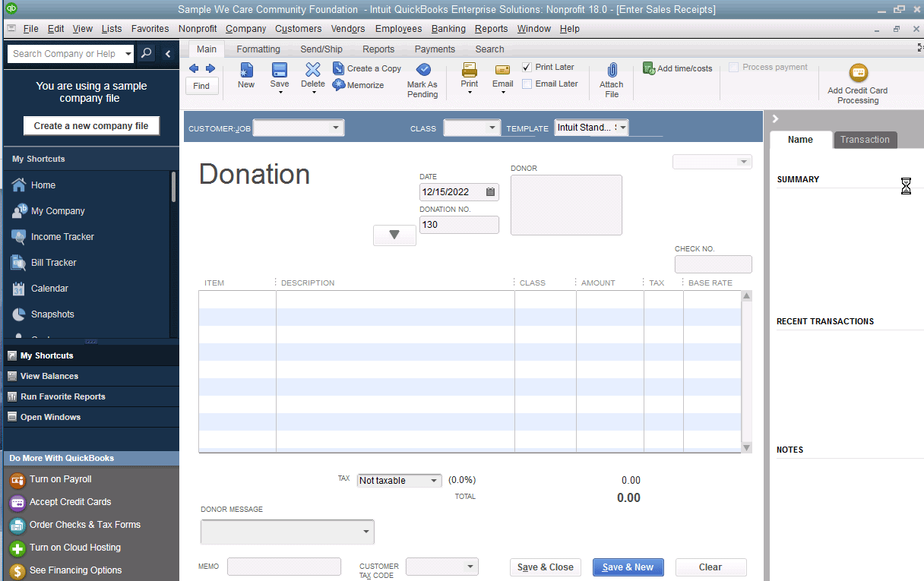The width and height of the screenshot is (924, 581).
Task: Click Accept Credit Cards icon
Action: click(17, 502)
